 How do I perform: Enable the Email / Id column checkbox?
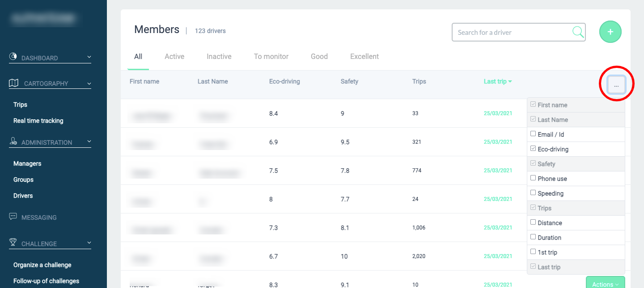[x=533, y=134]
